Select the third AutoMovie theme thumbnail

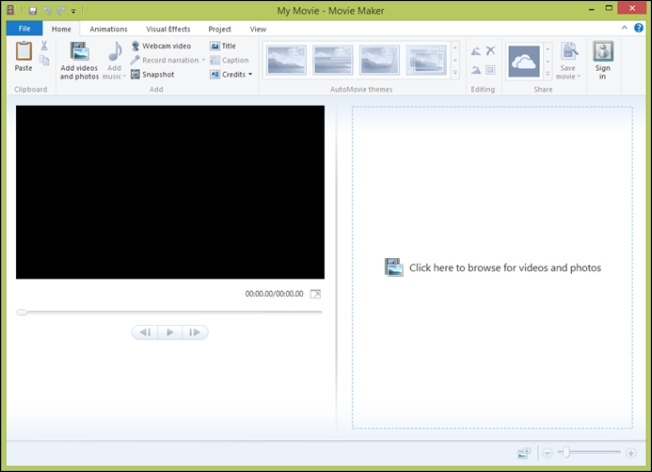pos(380,60)
